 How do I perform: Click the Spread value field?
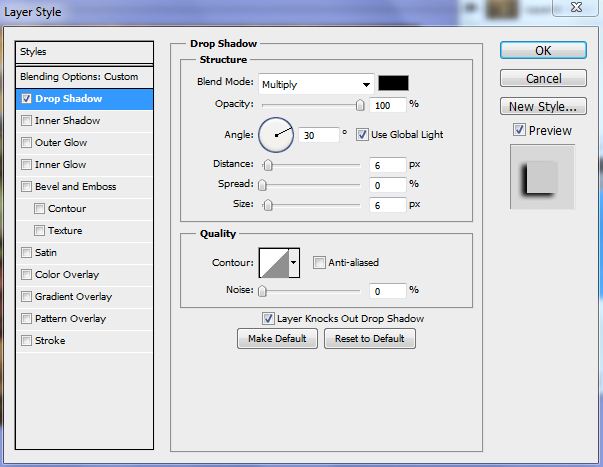click(387, 185)
